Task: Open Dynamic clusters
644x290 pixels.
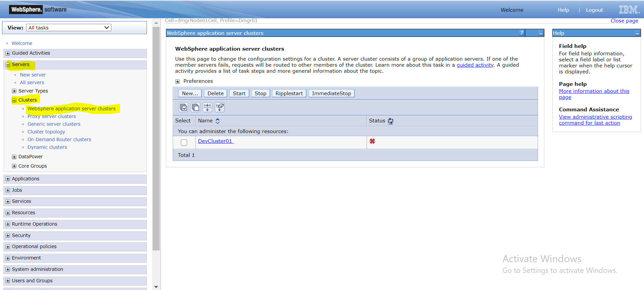Action: pos(47,147)
